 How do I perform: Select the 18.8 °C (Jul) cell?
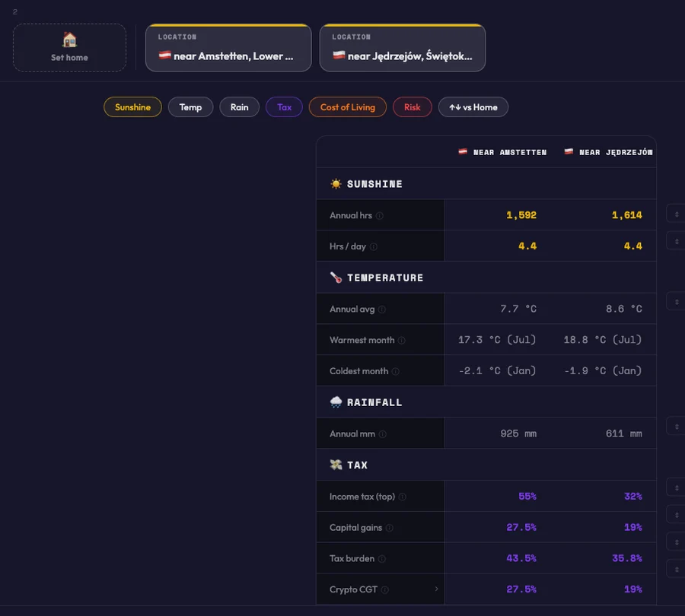603,340
